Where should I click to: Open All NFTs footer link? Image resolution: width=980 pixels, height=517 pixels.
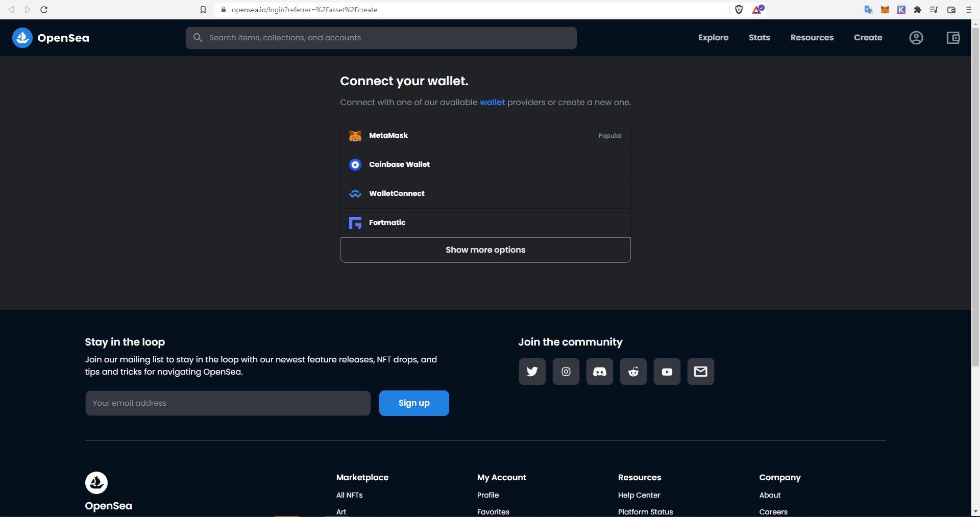click(x=350, y=495)
